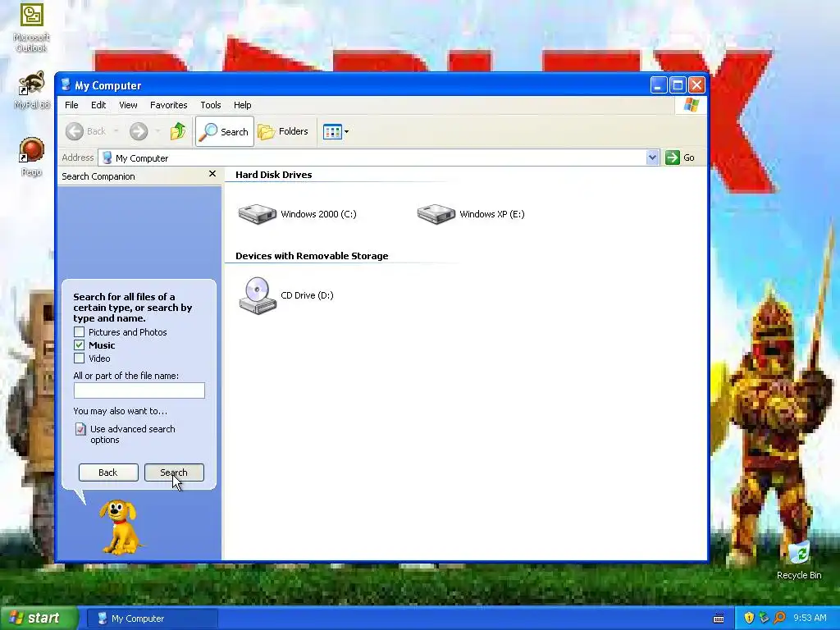The image size is (840, 630).
Task: Open the Favorites menu
Action: coord(169,105)
